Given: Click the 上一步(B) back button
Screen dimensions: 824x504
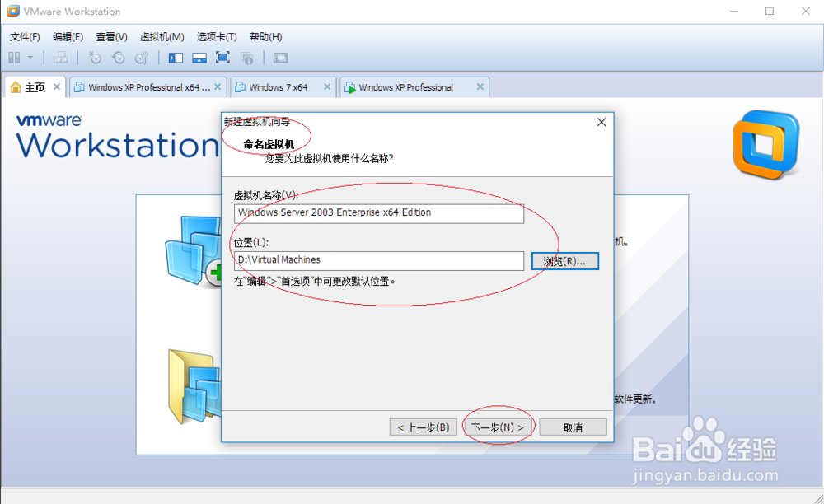Looking at the screenshot, I should point(424,427).
